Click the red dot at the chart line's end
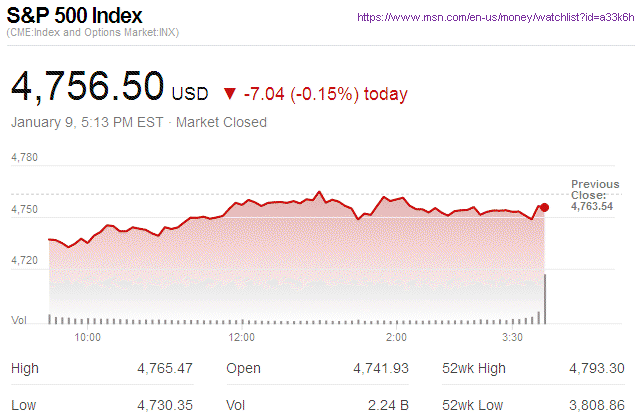 (x=544, y=208)
